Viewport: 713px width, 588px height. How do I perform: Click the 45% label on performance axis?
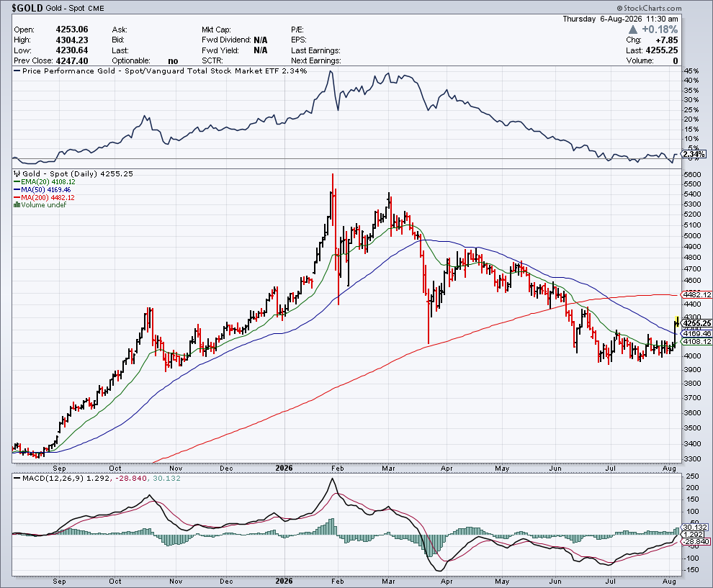click(691, 71)
